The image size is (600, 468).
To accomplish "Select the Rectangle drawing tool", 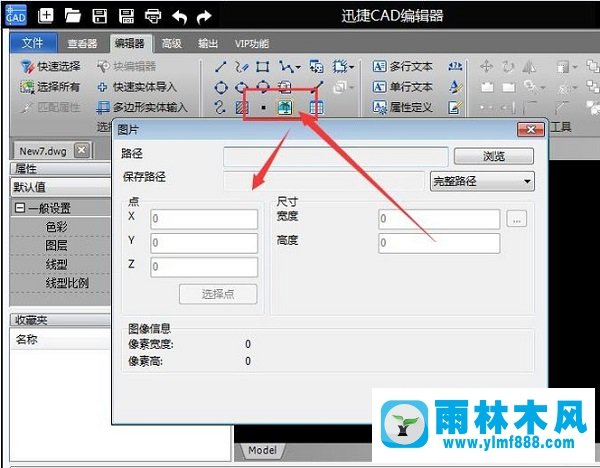I will [262, 67].
